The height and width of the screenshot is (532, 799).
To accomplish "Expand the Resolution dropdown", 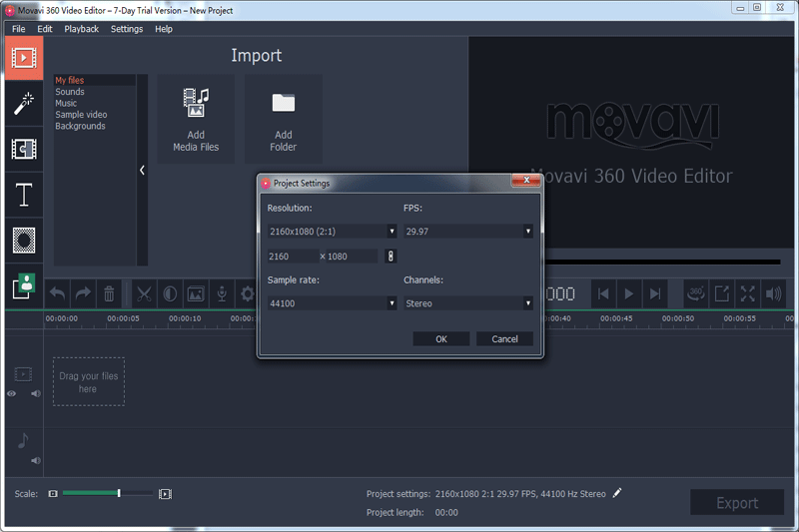I will (392, 232).
